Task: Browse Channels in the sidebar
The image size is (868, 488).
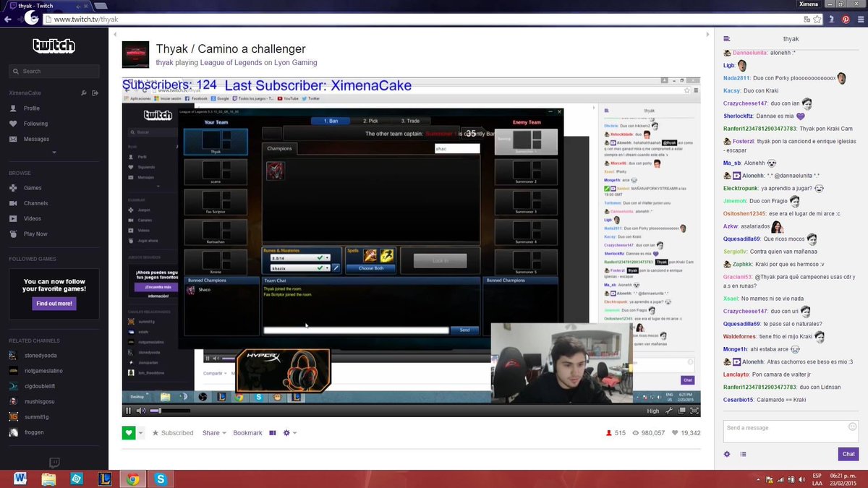Action: [35, 203]
